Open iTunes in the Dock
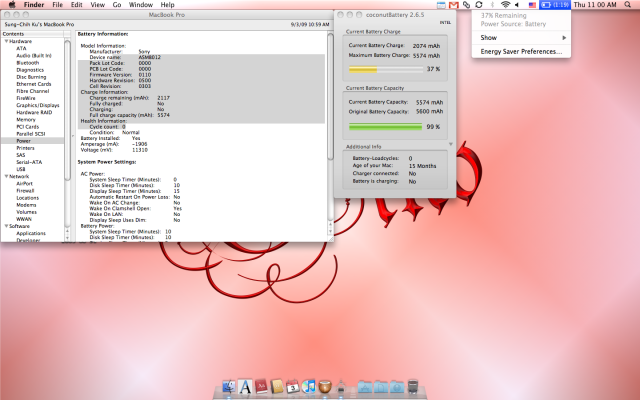 (309, 386)
